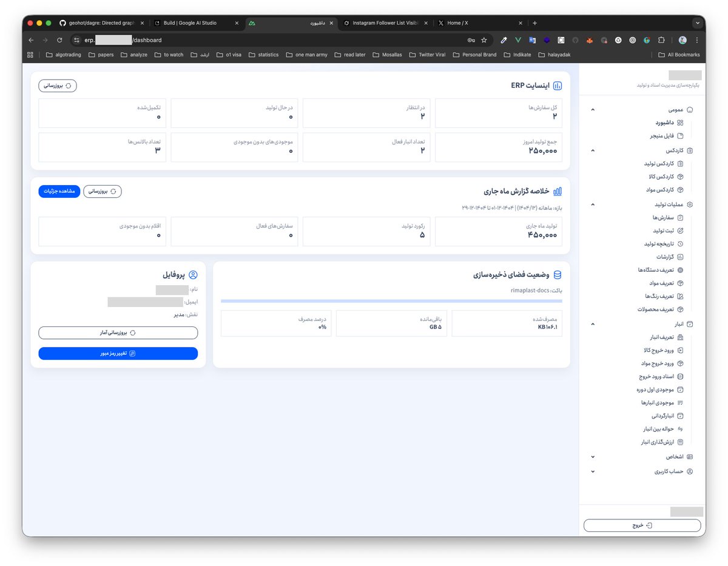Collapse the انبار sidebar section

[x=593, y=325]
